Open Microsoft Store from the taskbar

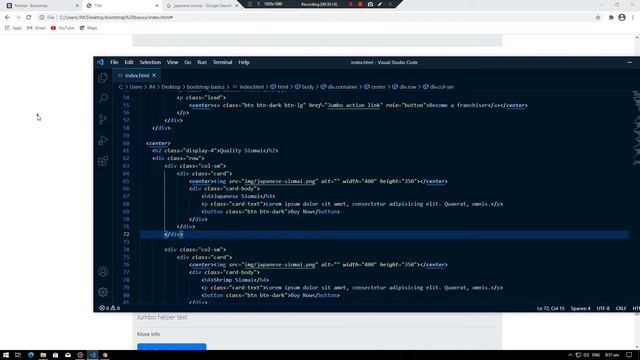click(x=56, y=355)
